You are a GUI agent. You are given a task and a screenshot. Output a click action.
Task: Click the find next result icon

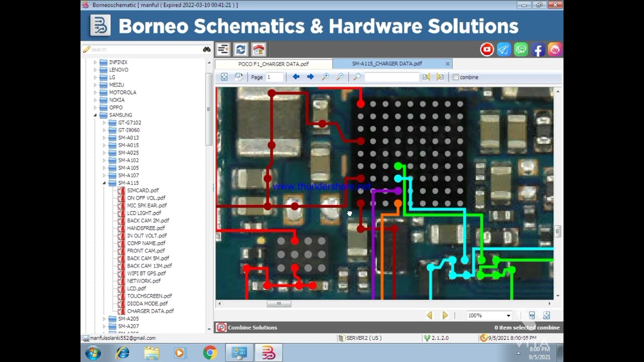[x=440, y=77]
